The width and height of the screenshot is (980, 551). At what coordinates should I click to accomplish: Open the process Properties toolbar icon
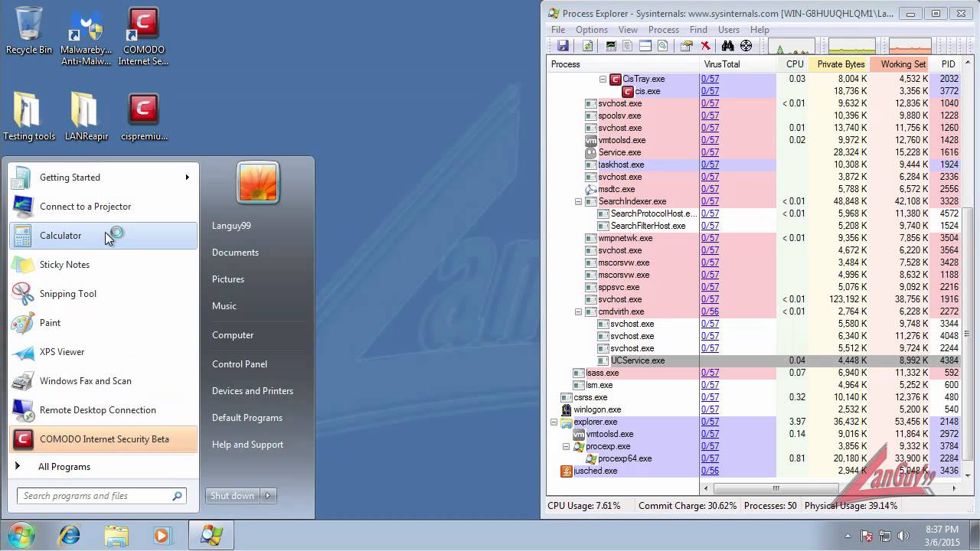click(x=687, y=46)
